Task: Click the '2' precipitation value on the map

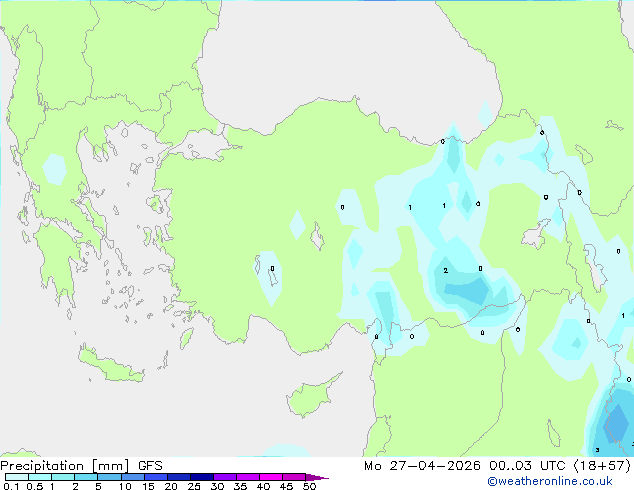Action: [446, 270]
